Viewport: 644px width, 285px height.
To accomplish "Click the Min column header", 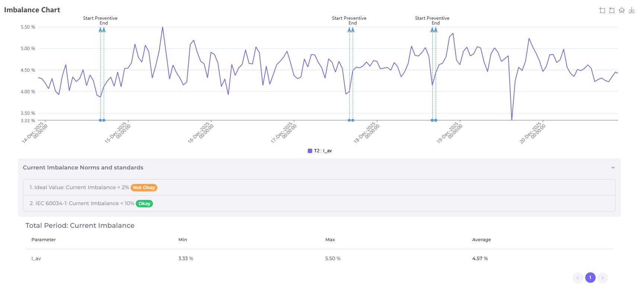I will coord(183,240).
